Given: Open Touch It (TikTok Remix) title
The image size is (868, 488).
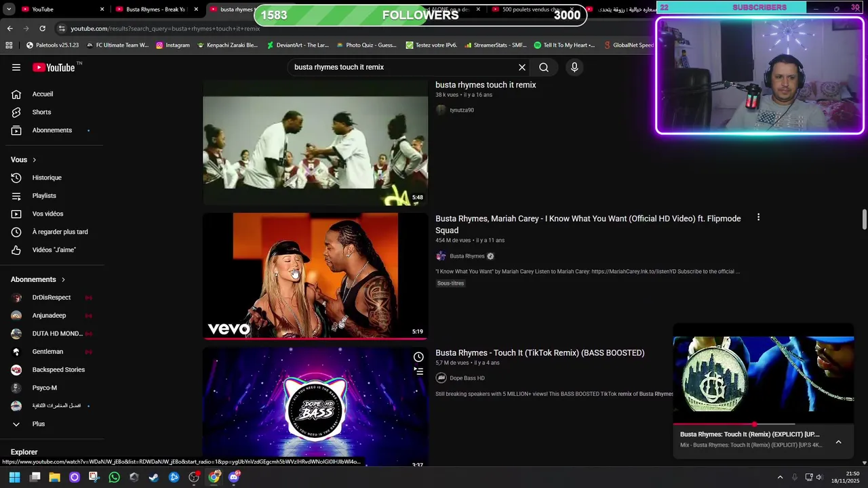Looking at the screenshot, I should click(540, 352).
